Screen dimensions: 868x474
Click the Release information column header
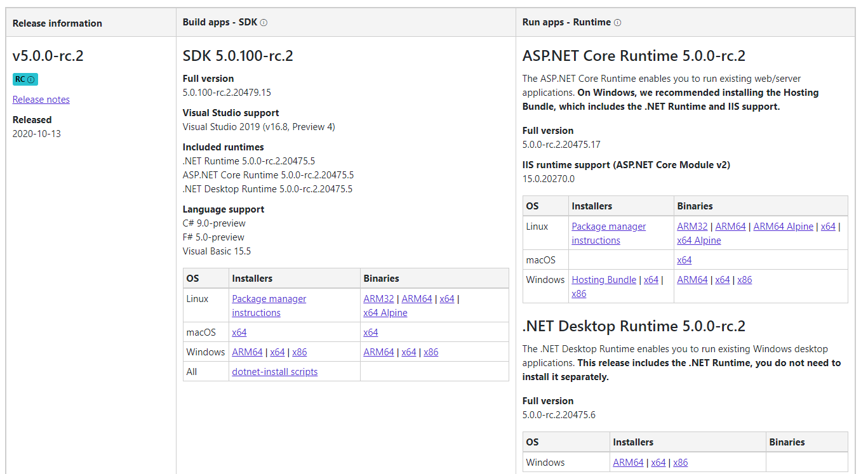click(x=57, y=23)
